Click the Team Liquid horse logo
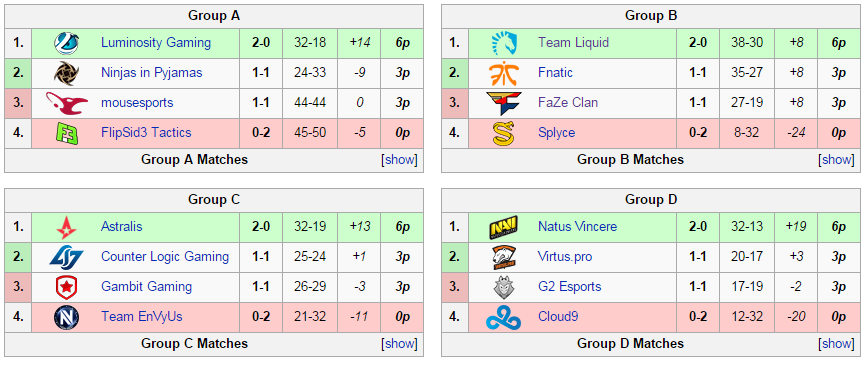Image resolution: width=864 pixels, height=365 pixels. tap(504, 43)
